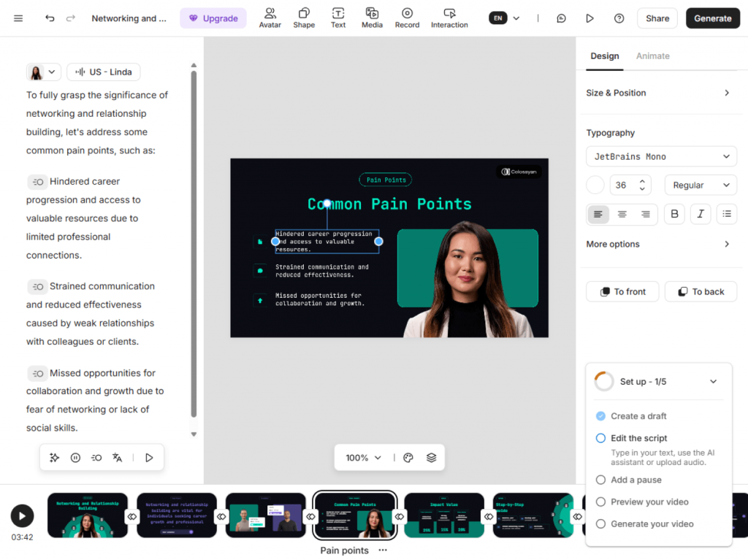Select the Edit the script step
The image size is (748, 560).
(638, 438)
